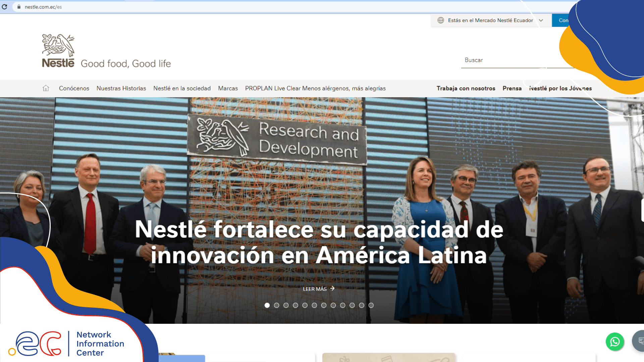This screenshot has height=362, width=644.
Task: Select the second carousel slide dot
Action: click(x=276, y=305)
